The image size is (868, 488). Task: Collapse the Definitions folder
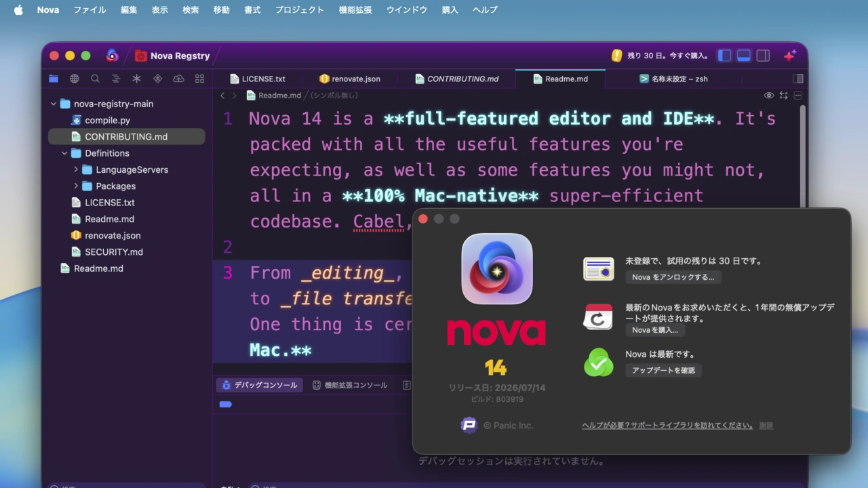click(x=64, y=153)
